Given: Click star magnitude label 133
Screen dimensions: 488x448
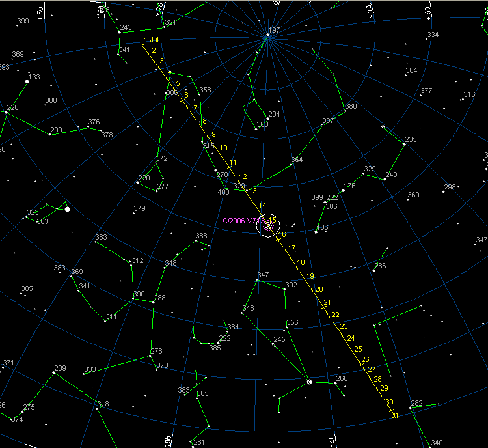Looking at the screenshot, I should point(34,77).
